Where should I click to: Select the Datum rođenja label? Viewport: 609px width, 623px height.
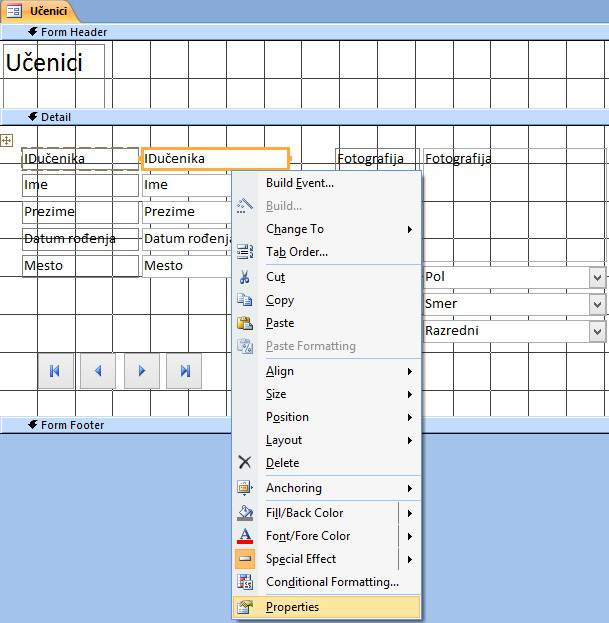click(x=80, y=239)
